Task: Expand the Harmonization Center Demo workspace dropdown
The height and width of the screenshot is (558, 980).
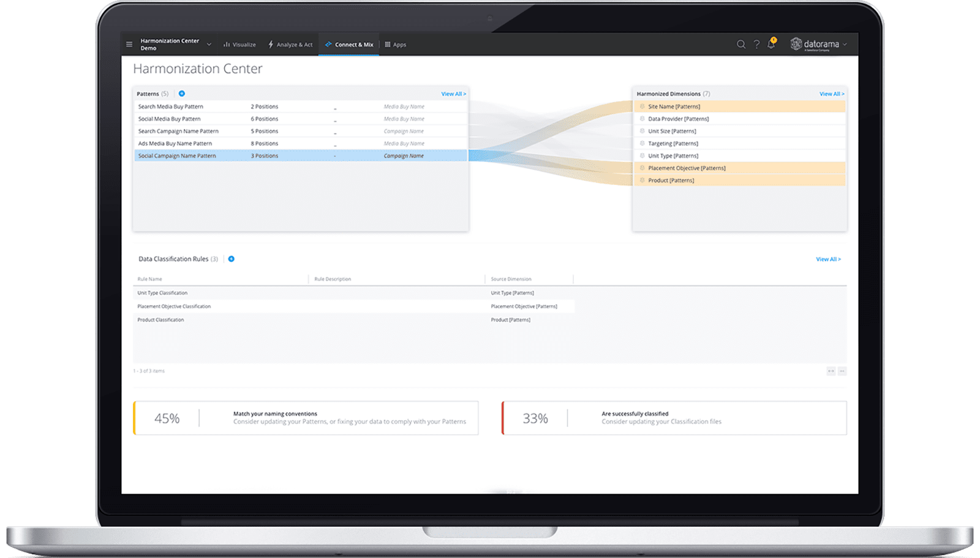Action: (209, 44)
